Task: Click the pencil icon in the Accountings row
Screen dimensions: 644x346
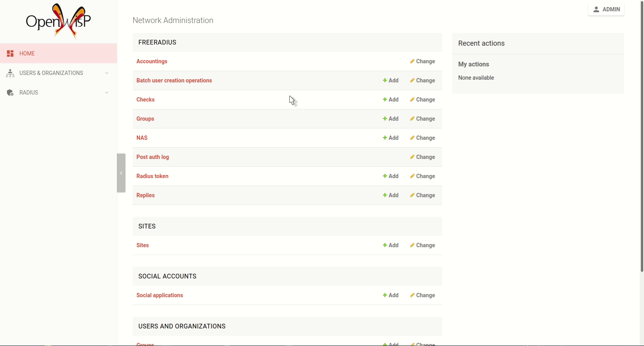Action: coord(412,61)
